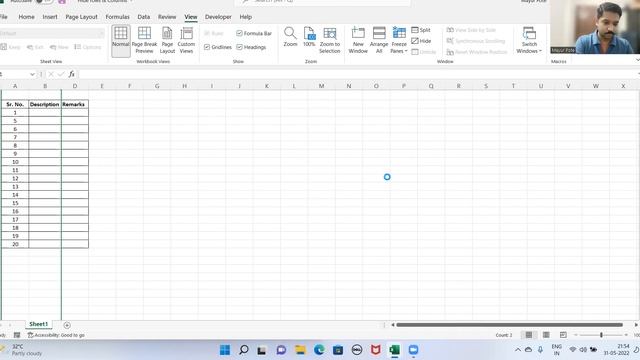Open Page Break Preview
This screenshot has width=640, height=360.
[x=144, y=40]
